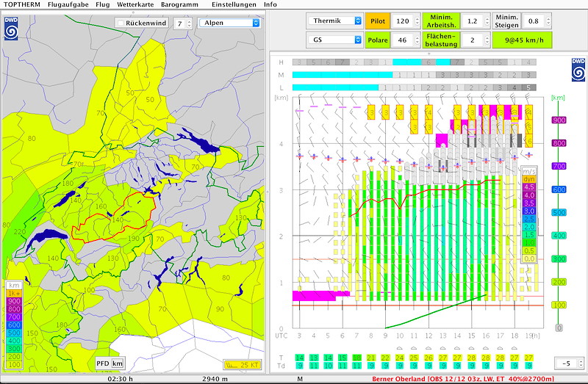Screen dimensions: 588x384
Task: Adjust the Pilot weight stepper at 120
Action: pos(417,21)
